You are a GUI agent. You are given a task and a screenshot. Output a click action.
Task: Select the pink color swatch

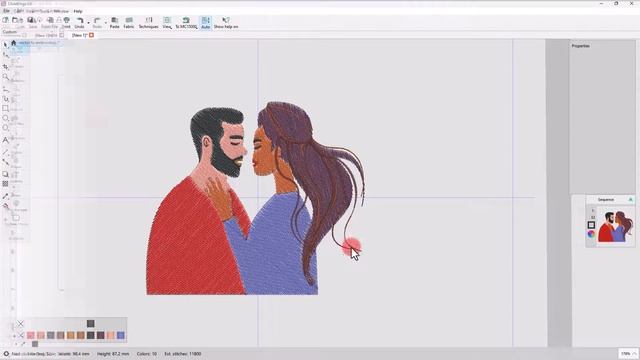31,335
